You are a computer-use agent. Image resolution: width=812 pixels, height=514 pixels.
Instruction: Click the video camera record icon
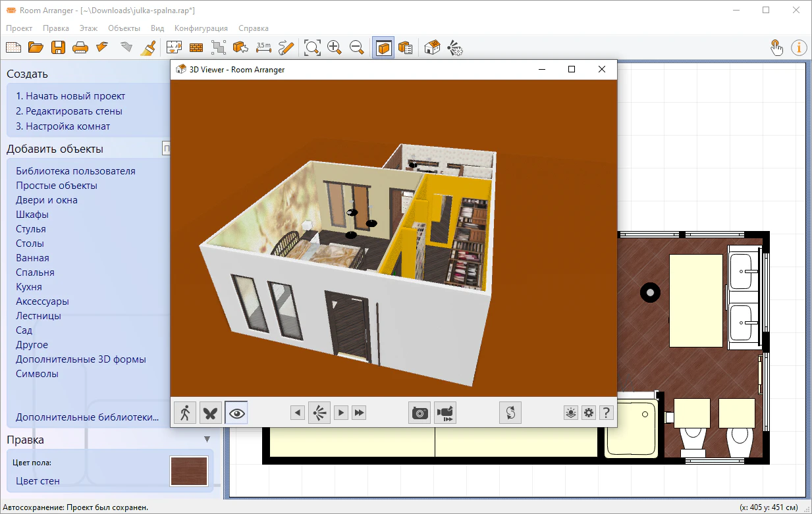[445, 413]
